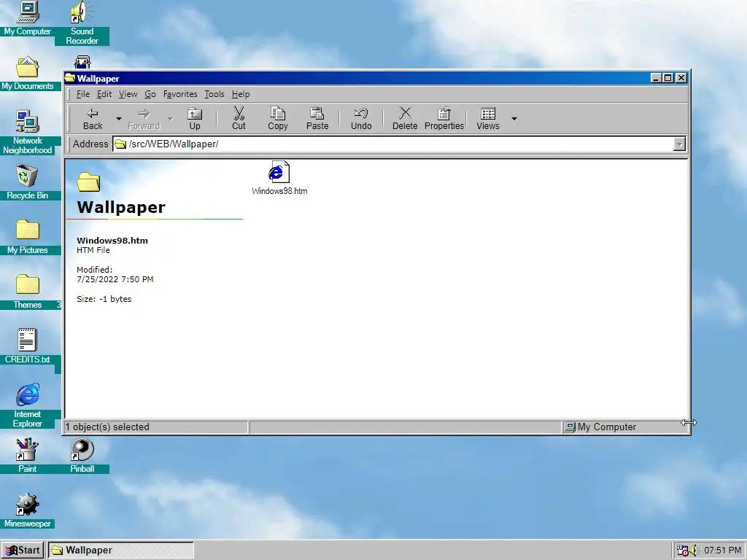Open the Edit menu
This screenshot has width=747, height=560.
104,94
